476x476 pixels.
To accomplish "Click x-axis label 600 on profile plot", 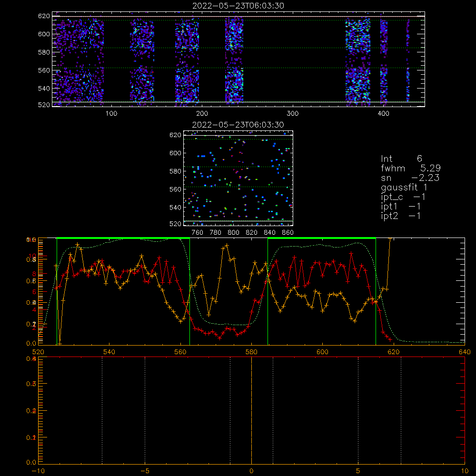I will tap(322, 352).
